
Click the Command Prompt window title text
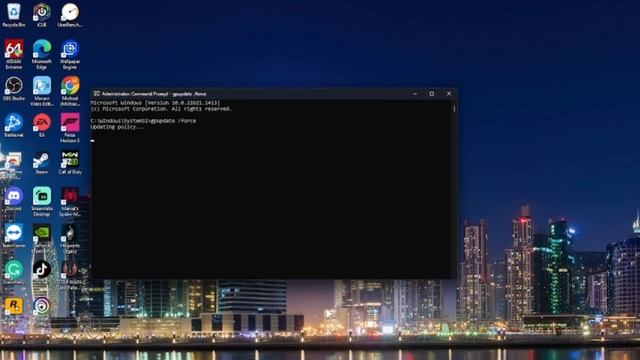[x=154, y=94]
